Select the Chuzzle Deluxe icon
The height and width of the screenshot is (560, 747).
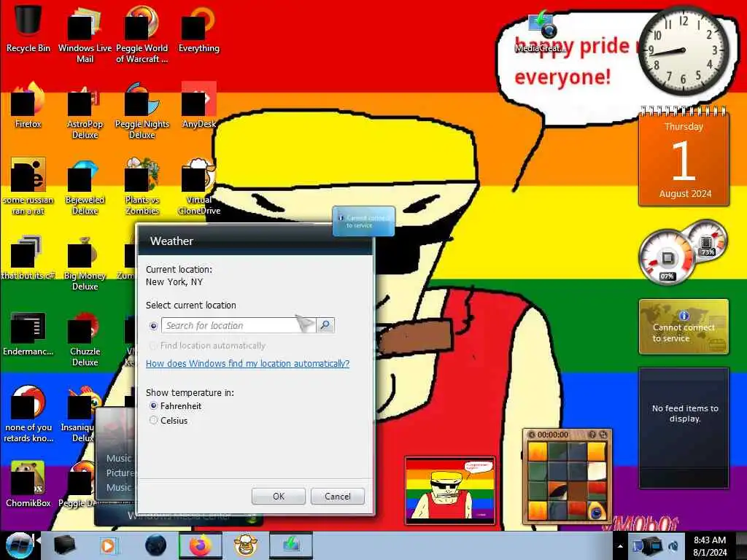point(85,338)
